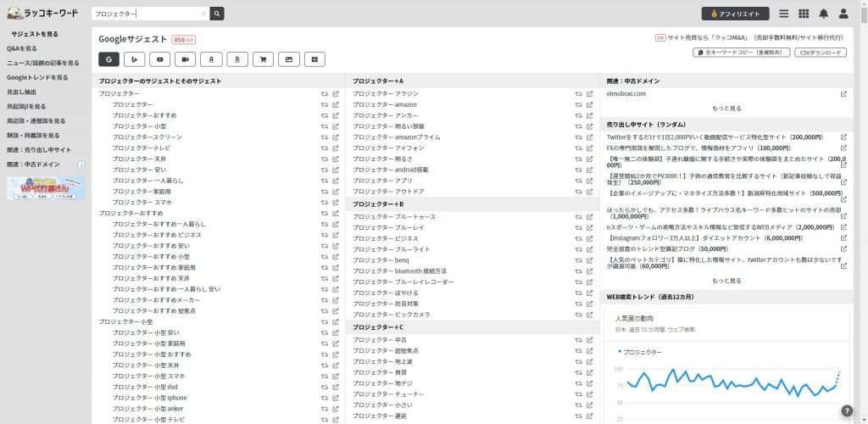The width and height of the screenshot is (868, 424).
Task: Re-search icon for プロジェクター benq
Action: [x=578, y=260]
